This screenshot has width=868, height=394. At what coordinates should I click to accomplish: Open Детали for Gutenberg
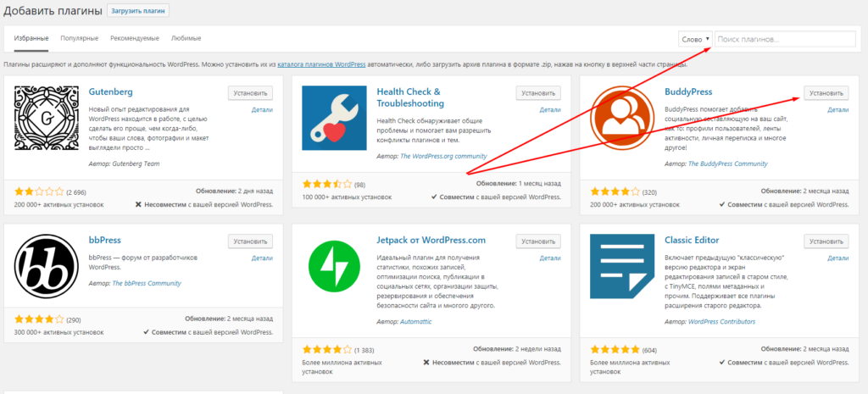(262, 109)
